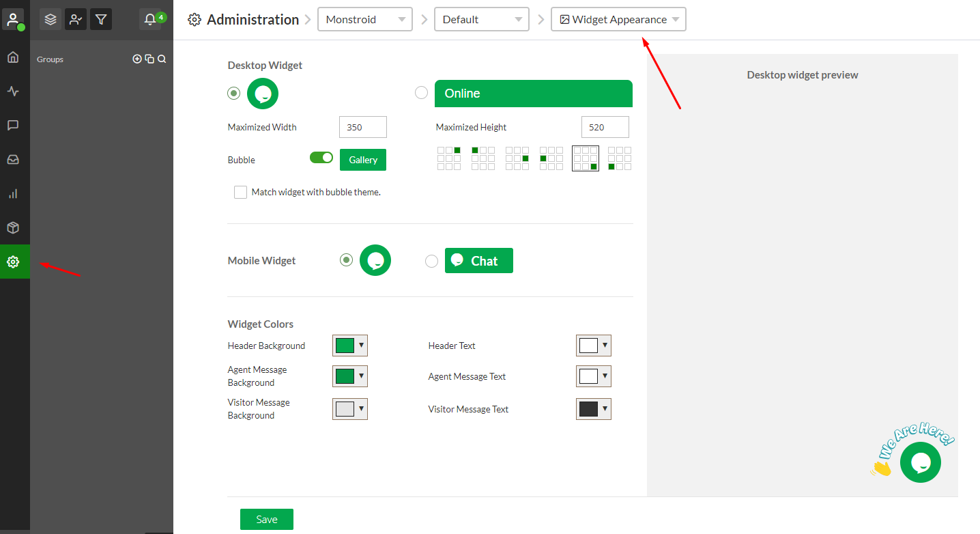This screenshot has width=980, height=534.
Task: Expand the Default widget dropdown
Action: tap(482, 19)
